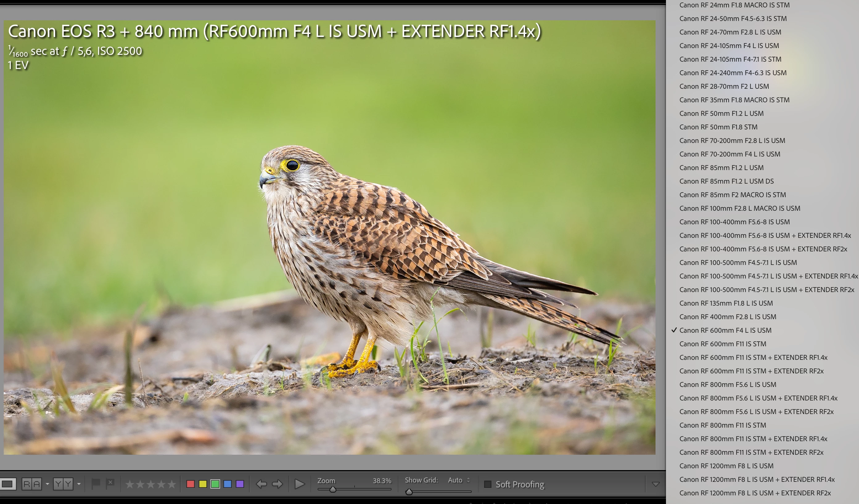
Task: Go to next photo with right arrow
Action: [277, 484]
